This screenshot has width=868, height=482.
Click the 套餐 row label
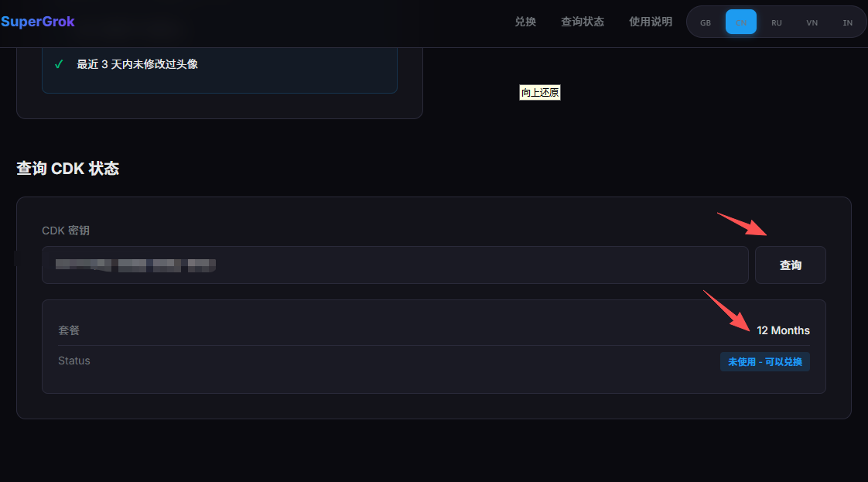(x=69, y=330)
